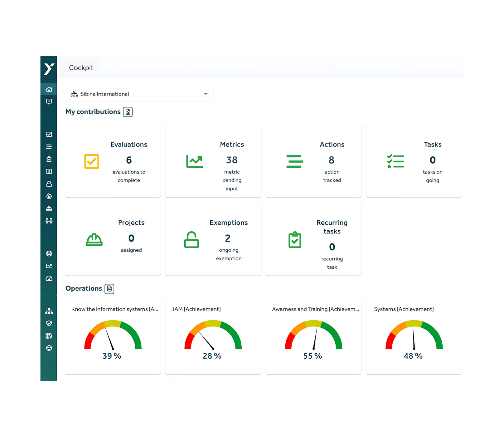Open the chat-plus message icon in sidebar
The image size is (504, 437).
[x=49, y=101]
